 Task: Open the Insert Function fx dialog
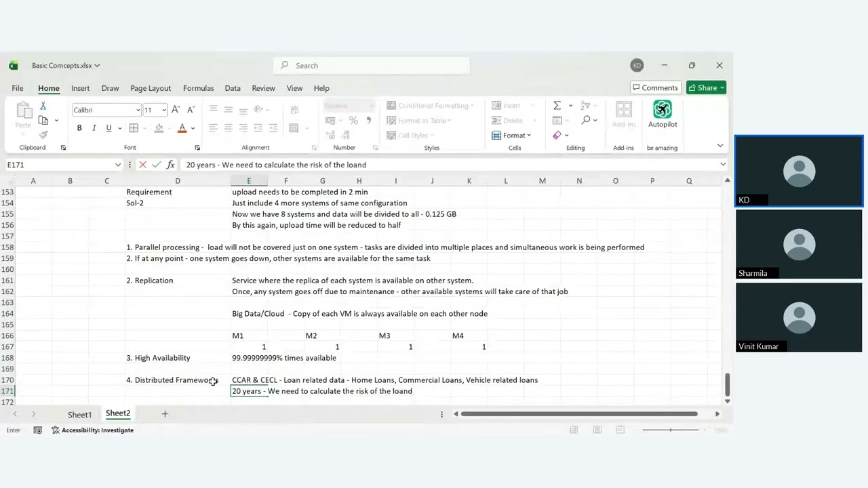pyautogui.click(x=170, y=165)
